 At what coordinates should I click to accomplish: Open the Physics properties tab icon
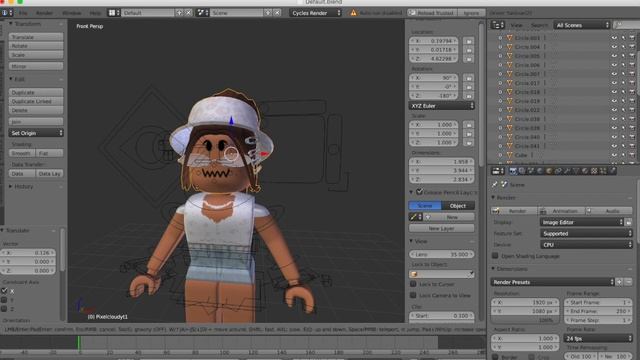click(612, 171)
